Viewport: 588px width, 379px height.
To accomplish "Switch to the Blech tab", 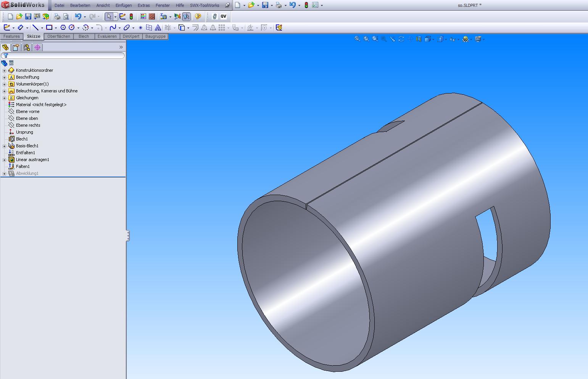I will (x=84, y=37).
